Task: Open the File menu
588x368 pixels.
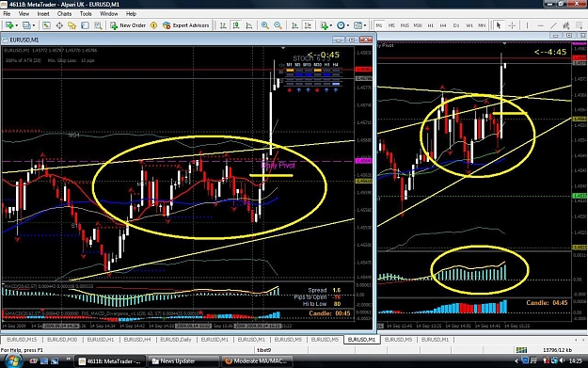Action: pyautogui.click(x=7, y=14)
